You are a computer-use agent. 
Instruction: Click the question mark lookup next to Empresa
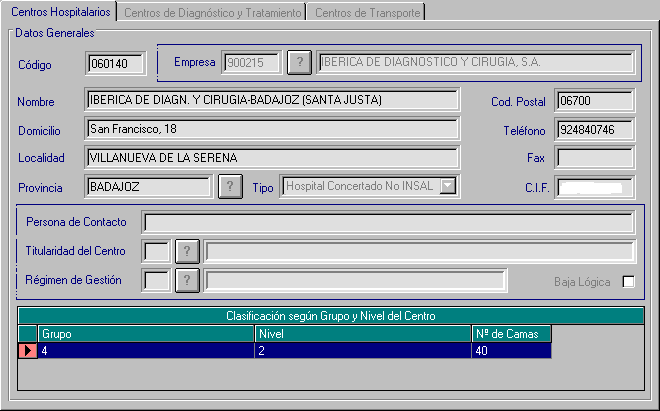coord(299,63)
